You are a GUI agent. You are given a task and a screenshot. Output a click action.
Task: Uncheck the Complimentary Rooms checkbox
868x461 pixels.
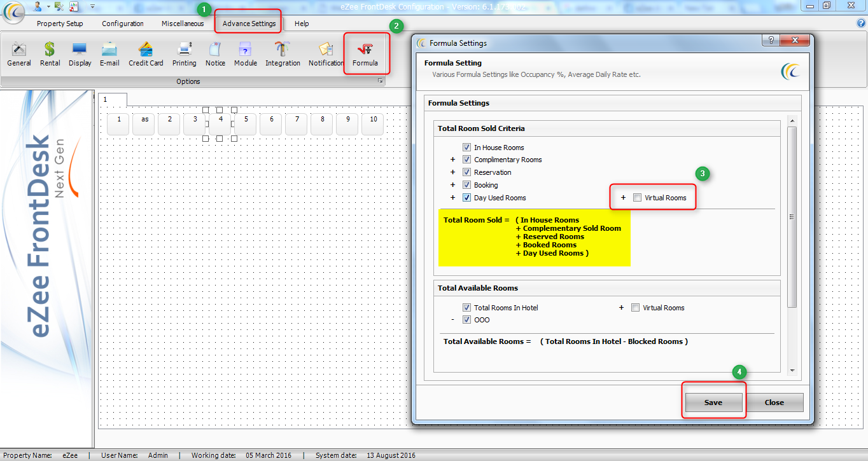click(466, 160)
